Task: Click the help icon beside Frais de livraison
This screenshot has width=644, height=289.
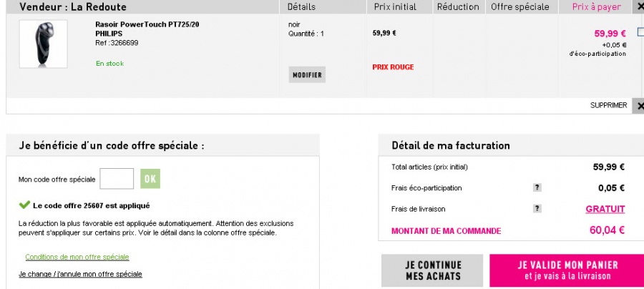Action: pos(537,209)
